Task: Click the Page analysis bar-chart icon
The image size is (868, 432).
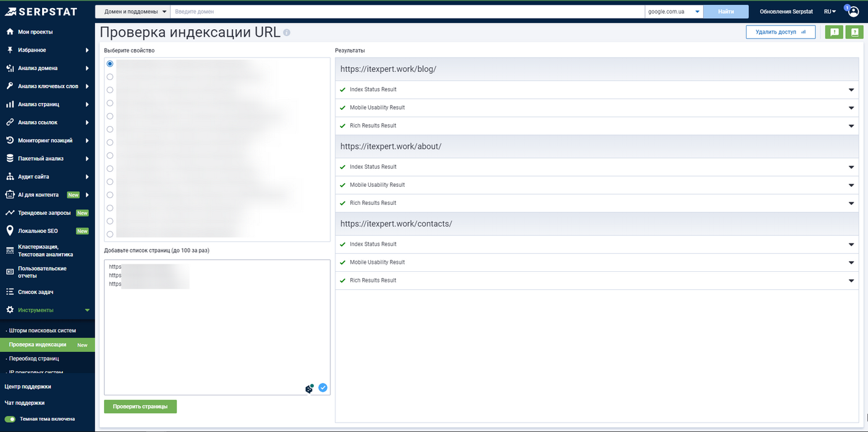Action: point(10,104)
